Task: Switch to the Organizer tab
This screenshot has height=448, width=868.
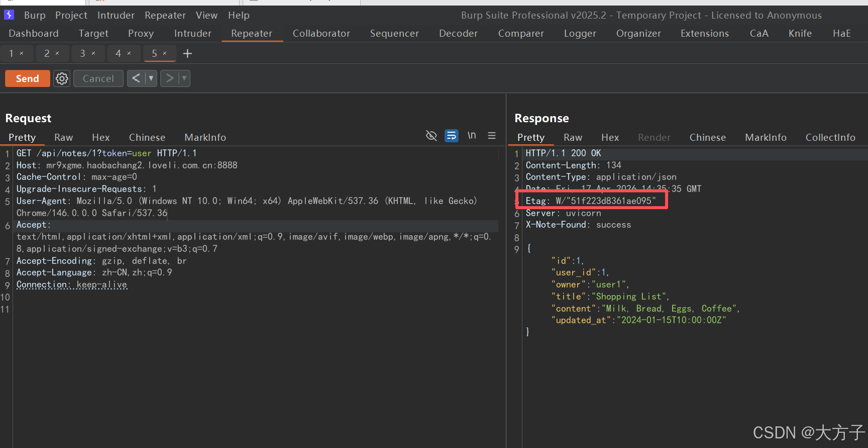Action: 638,33
